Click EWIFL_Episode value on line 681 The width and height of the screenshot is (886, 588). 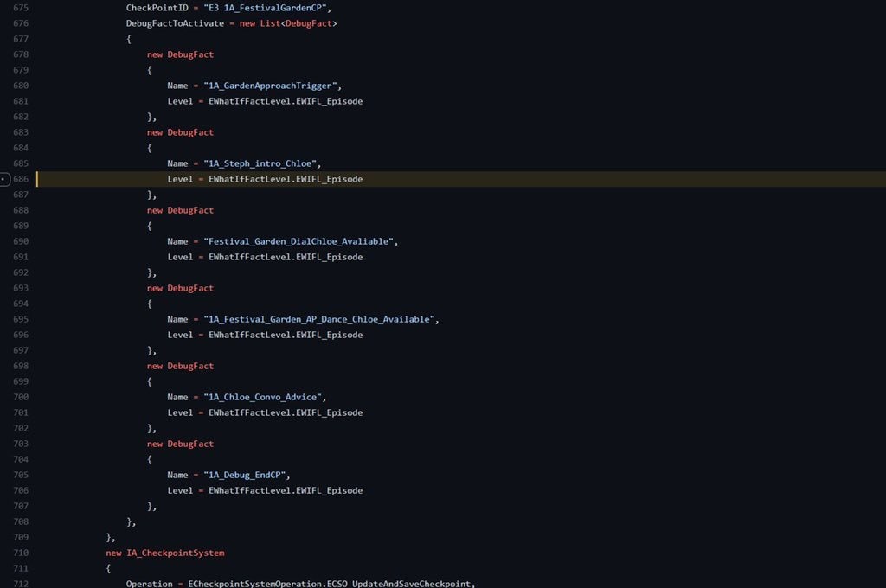click(330, 102)
